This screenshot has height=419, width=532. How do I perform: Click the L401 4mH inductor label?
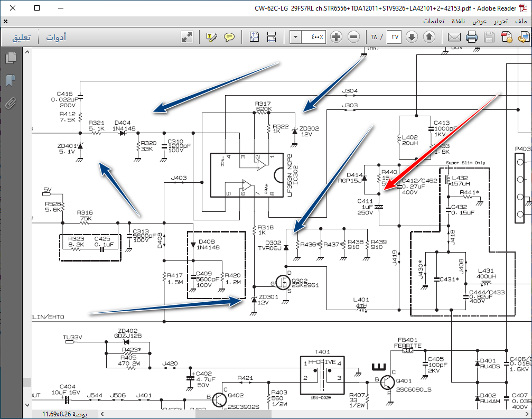[x=361, y=302]
